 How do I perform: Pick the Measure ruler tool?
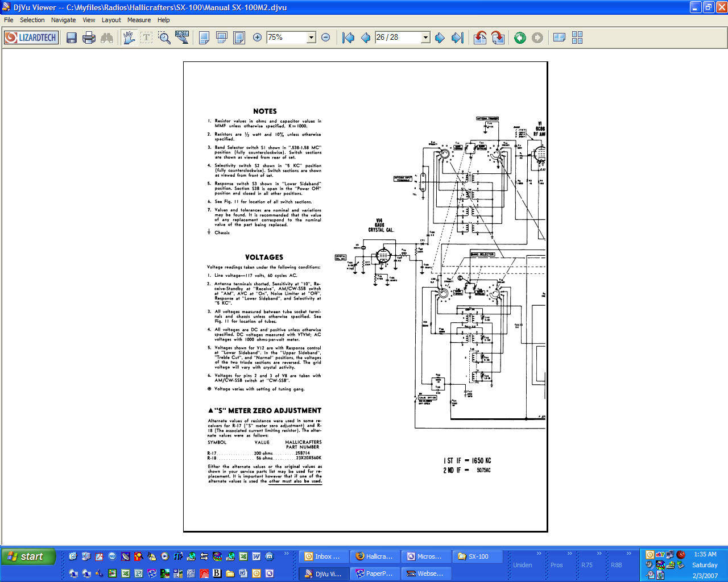pyautogui.click(x=182, y=38)
